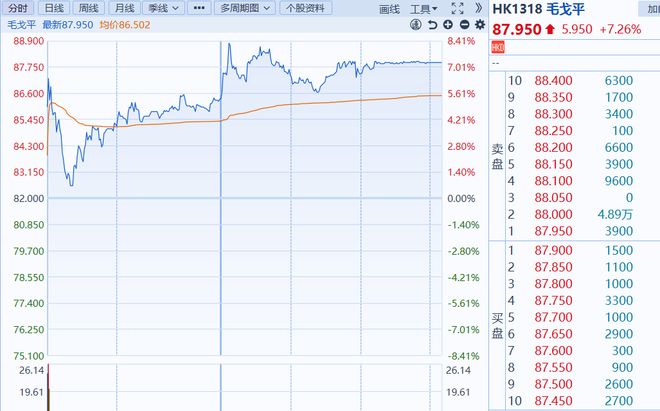Click the red HK market badge
This screenshot has width=660, height=411.
click(x=497, y=47)
